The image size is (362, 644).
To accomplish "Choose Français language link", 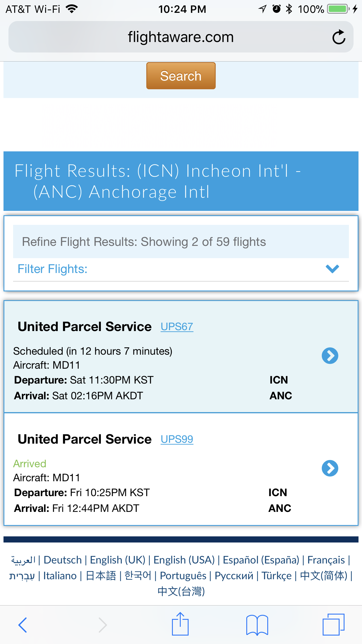I will point(326,560).
